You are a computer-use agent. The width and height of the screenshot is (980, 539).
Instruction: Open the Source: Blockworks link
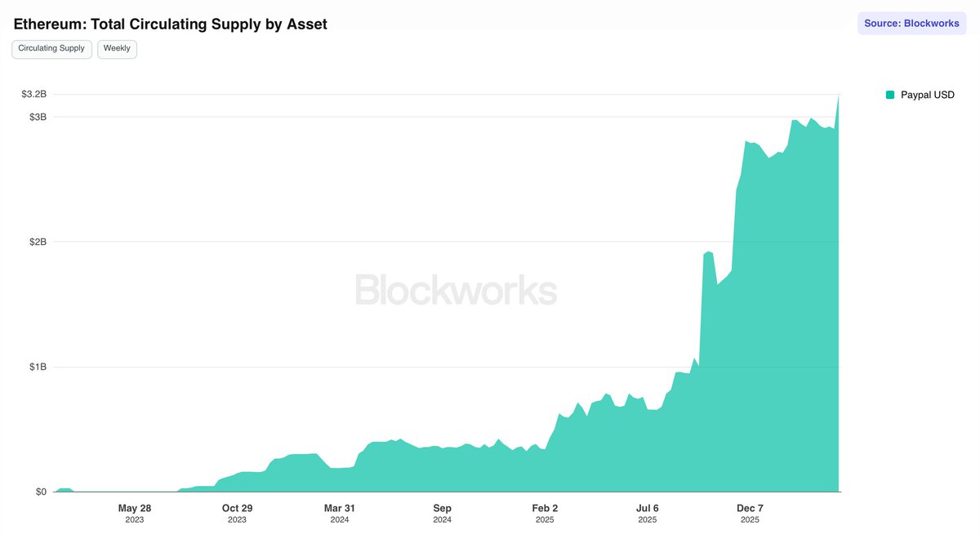911,24
